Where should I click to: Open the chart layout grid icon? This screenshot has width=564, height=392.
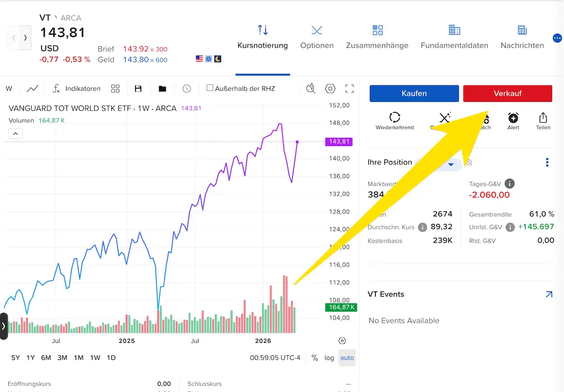pos(115,88)
